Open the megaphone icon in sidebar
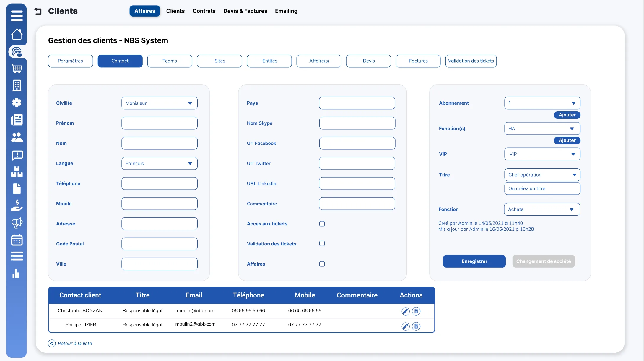The width and height of the screenshot is (644, 361). click(17, 223)
